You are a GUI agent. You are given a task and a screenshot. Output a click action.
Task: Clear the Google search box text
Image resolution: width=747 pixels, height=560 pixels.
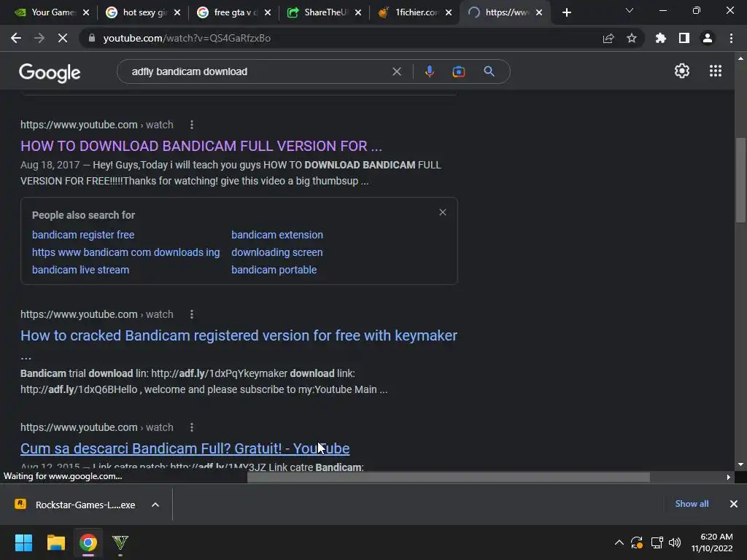coord(396,71)
